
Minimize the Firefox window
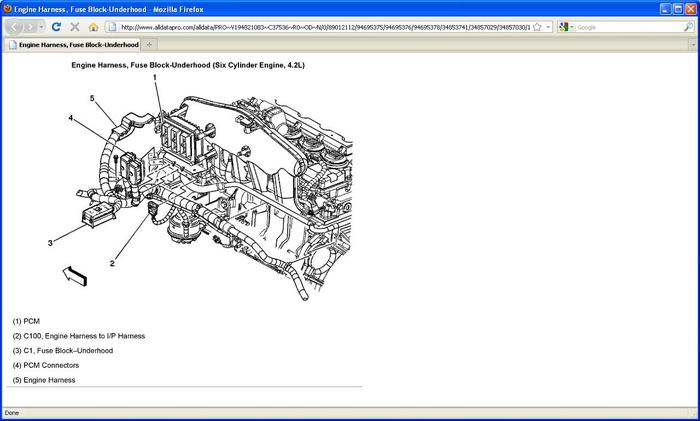[x=666, y=8]
